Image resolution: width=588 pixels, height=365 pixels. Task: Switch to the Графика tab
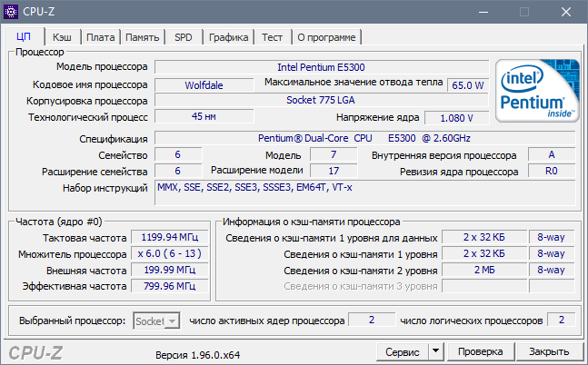pos(228,37)
